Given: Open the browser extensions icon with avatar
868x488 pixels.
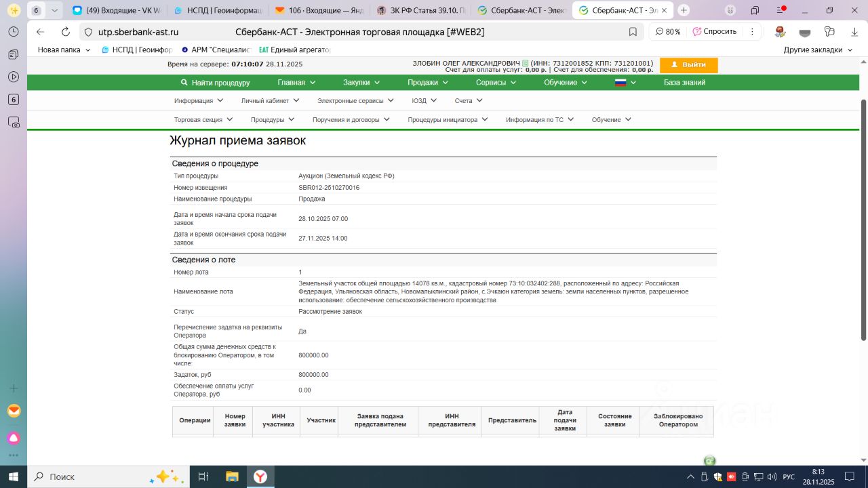Looking at the screenshot, I should [780, 32].
